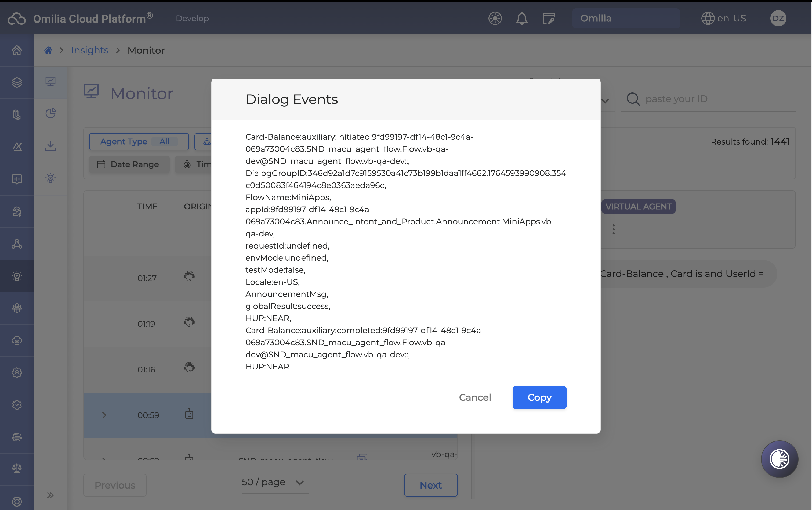
Task: Open the download icon in secondary sidebar
Action: tap(50, 146)
